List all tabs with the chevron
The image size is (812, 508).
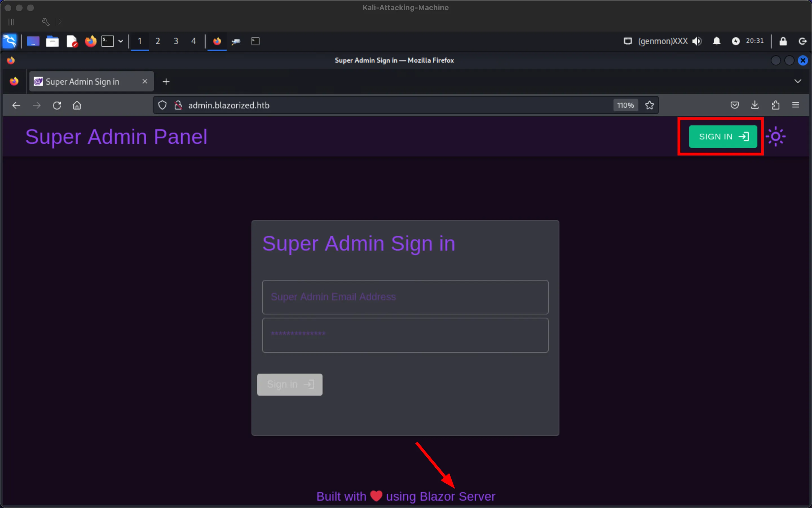(798, 81)
